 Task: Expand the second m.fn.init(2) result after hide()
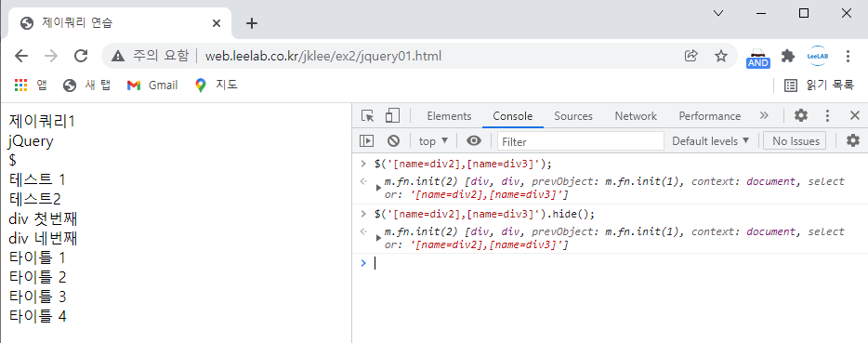pyautogui.click(x=378, y=238)
